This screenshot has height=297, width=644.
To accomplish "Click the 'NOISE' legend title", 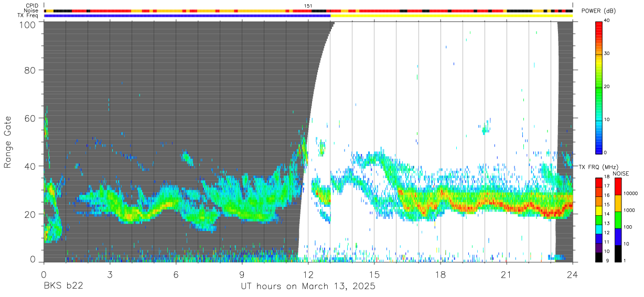I will pos(620,173).
